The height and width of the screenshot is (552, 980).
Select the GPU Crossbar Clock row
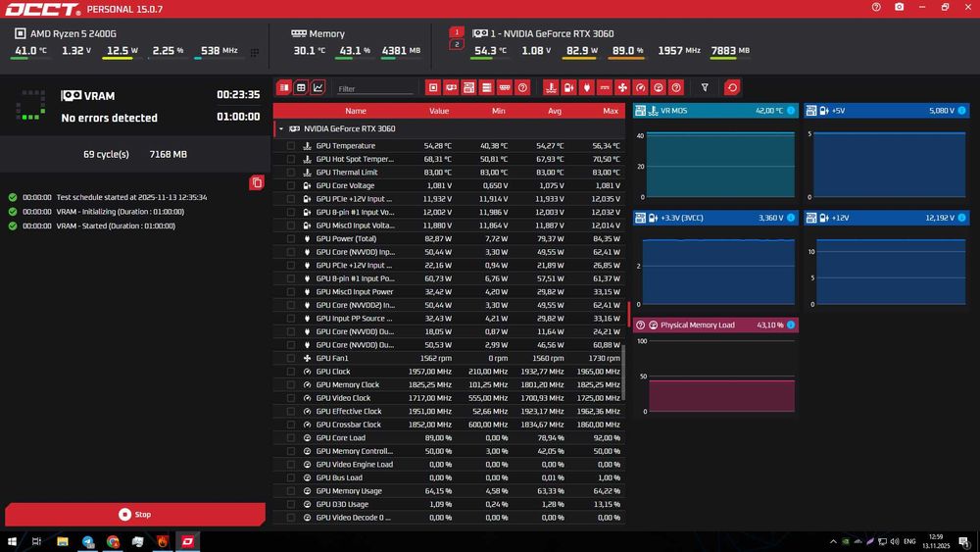tap(449, 425)
